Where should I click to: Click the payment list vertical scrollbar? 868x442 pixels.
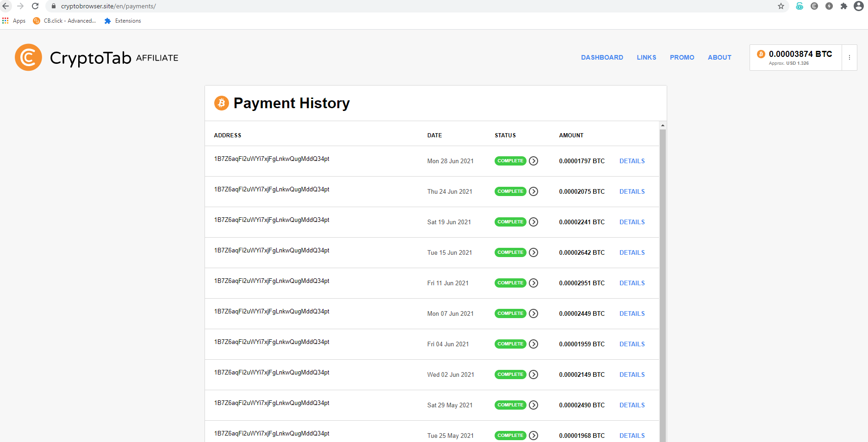click(663, 285)
